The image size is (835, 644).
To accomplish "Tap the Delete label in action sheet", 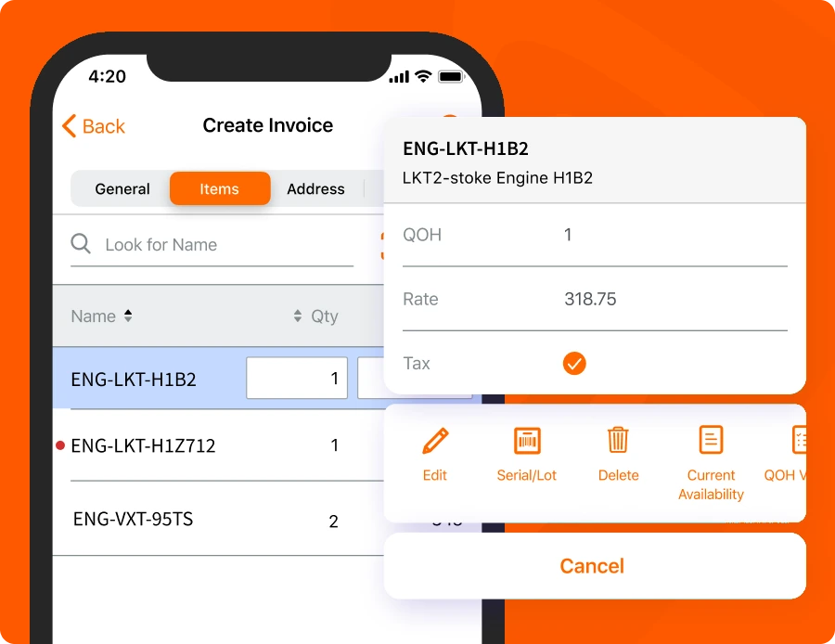I will [618, 475].
